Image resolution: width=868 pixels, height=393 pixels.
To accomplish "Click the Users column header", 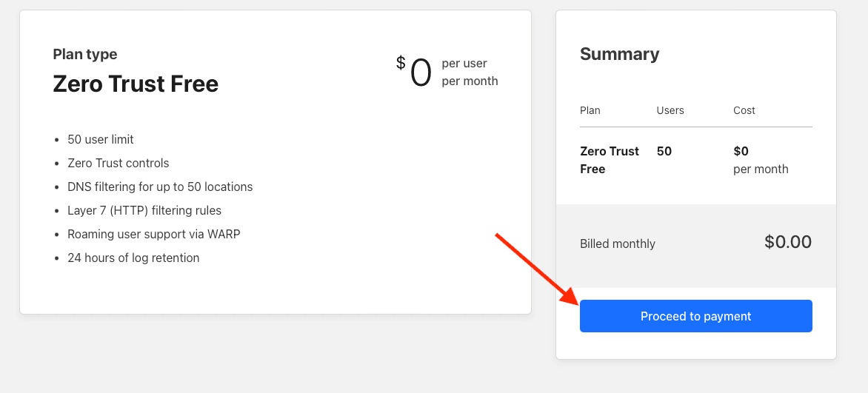I will [x=670, y=111].
